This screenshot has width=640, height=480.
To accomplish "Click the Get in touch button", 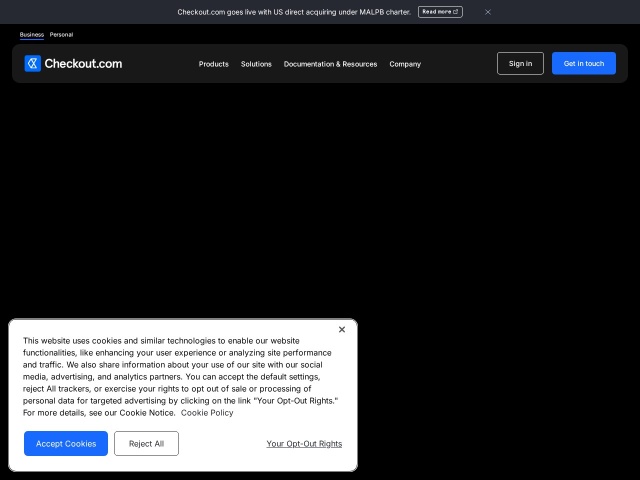I will tap(584, 63).
